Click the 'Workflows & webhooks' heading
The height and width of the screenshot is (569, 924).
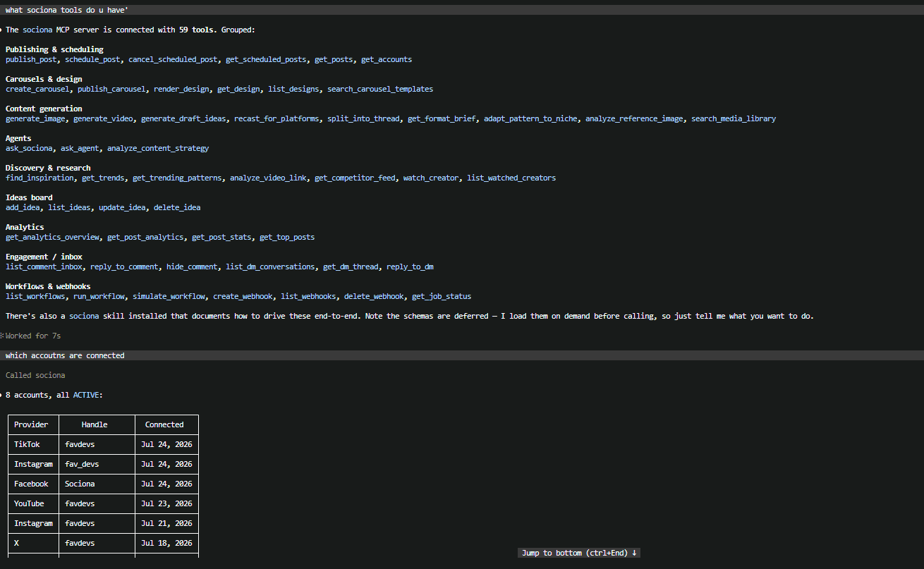tap(48, 286)
